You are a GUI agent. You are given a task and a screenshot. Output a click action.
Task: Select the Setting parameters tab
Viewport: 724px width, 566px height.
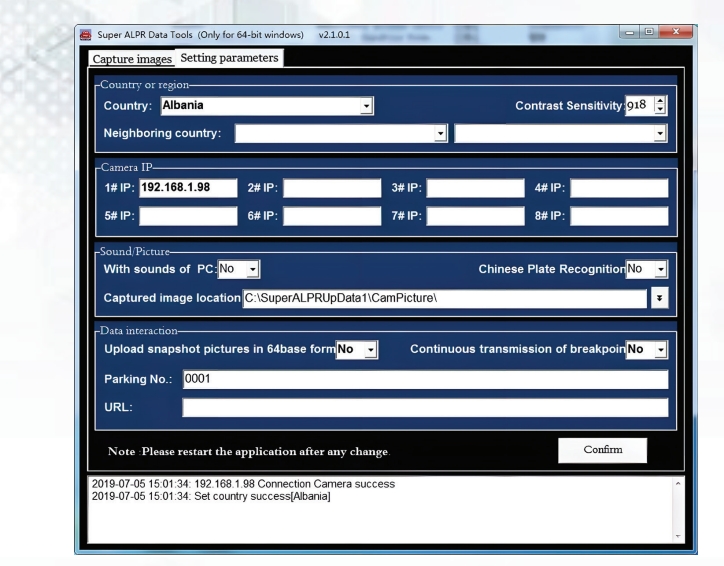tap(229, 58)
